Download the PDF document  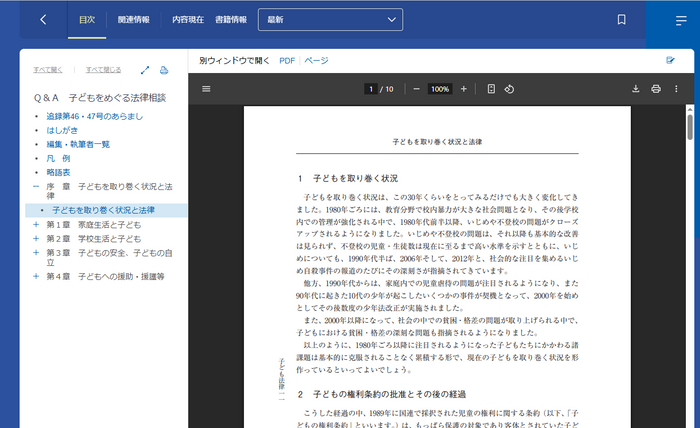click(635, 89)
